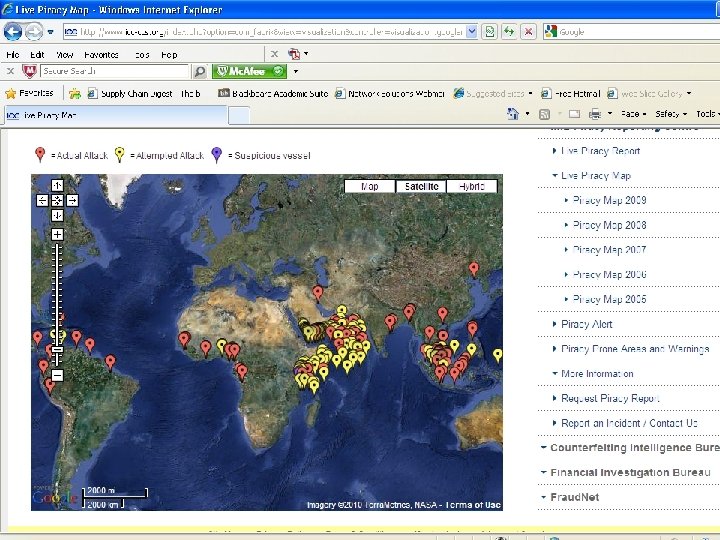
Task: Switch map to Hybrid view
Action: click(472, 186)
